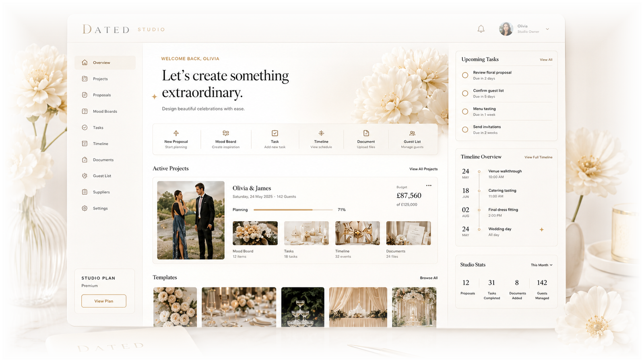Click View Full Timeline link
The image size is (644, 362).
click(x=538, y=157)
